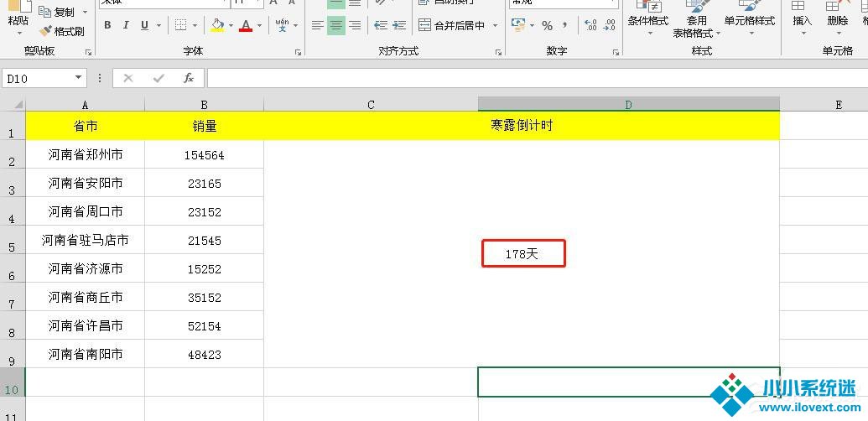Click Merge and Center (合并后居中)
Image resolution: width=868 pixels, height=421 pixels.
point(452,25)
